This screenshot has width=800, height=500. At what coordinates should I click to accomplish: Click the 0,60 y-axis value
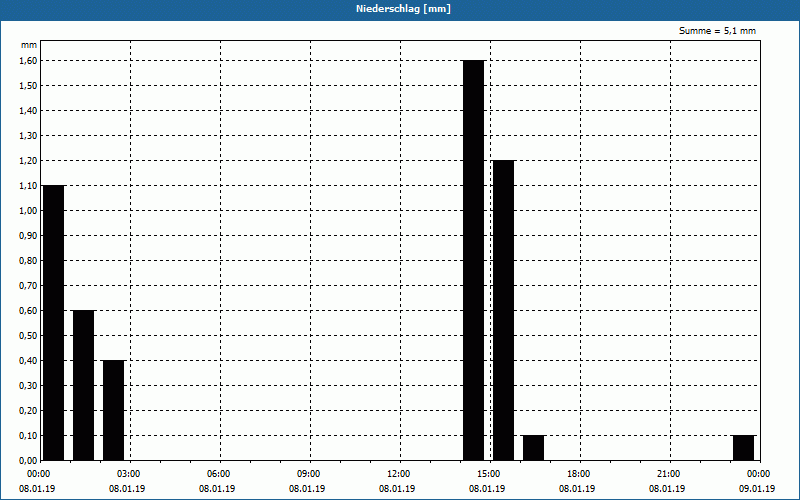(x=29, y=311)
